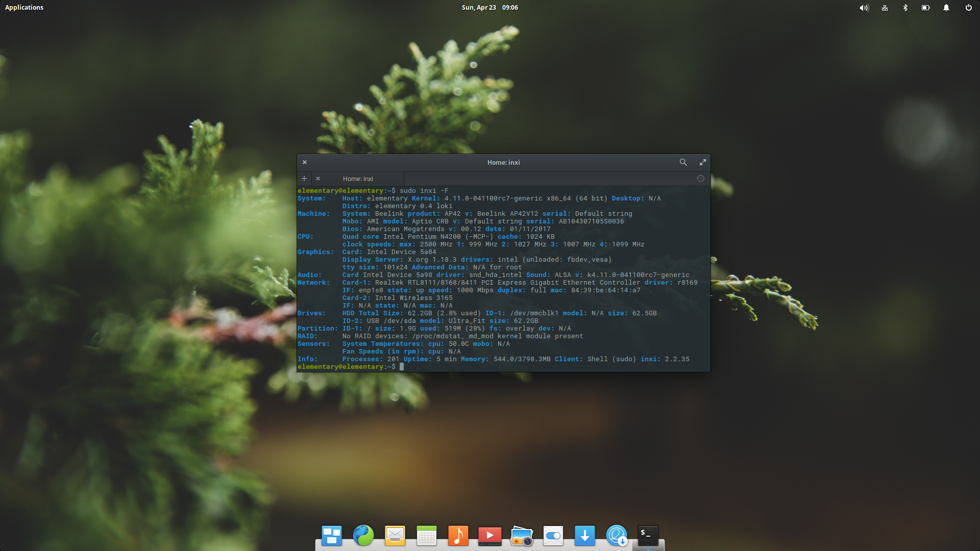
Task: Click the 'RAID:' section label
Action: click(308, 336)
